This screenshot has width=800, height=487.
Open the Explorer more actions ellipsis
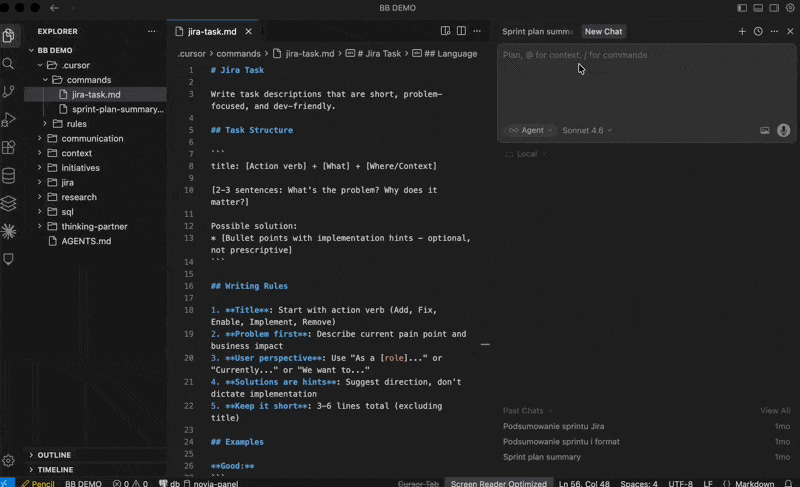point(152,31)
